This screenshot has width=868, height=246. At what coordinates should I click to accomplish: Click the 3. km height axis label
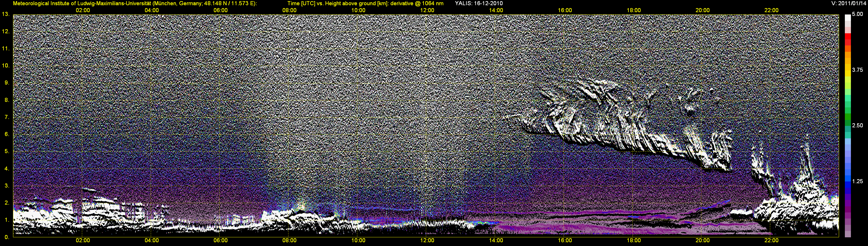[7, 186]
